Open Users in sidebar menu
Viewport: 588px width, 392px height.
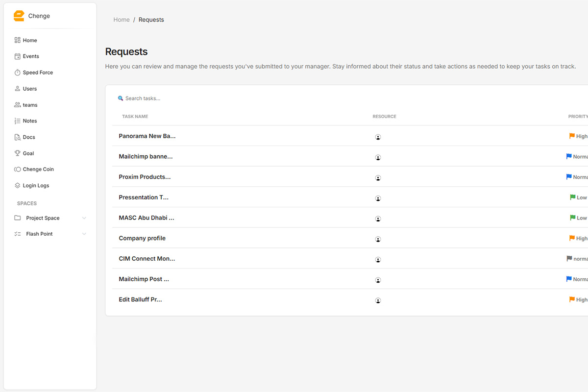point(30,89)
